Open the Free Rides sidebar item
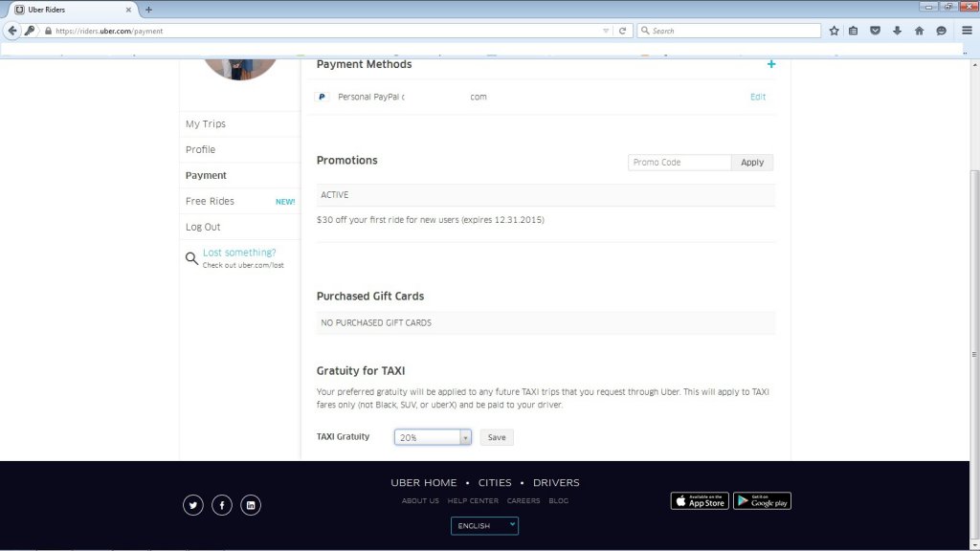Viewport: 980px width, 551px height. click(210, 201)
